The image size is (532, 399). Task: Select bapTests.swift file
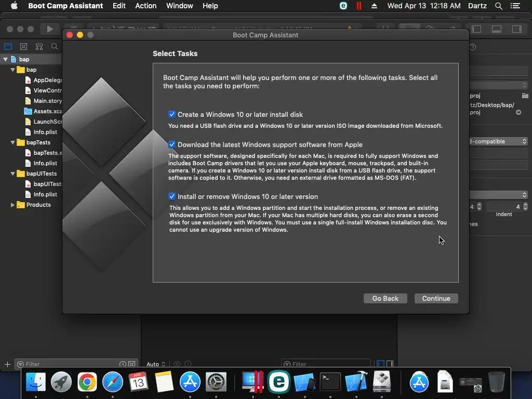point(44,153)
